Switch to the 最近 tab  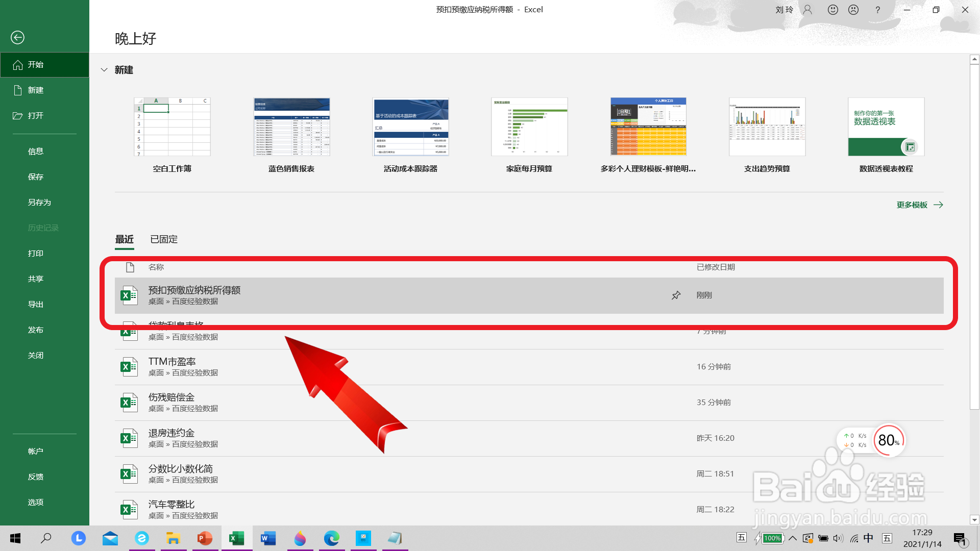pyautogui.click(x=125, y=239)
